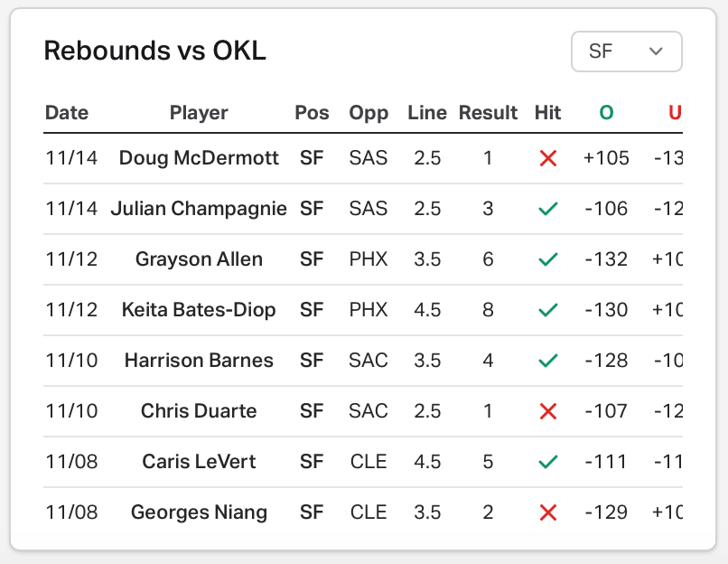Viewport: 728px width, 564px height.
Task: Click the Result column header
Action: [x=488, y=113]
